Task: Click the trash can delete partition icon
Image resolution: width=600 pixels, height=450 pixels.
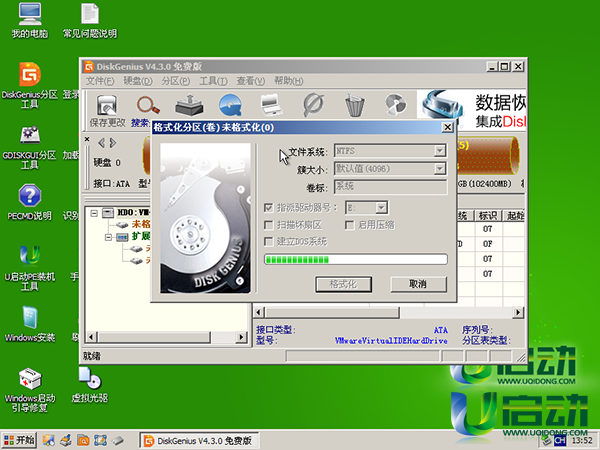Action: click(x=355, y=105)
